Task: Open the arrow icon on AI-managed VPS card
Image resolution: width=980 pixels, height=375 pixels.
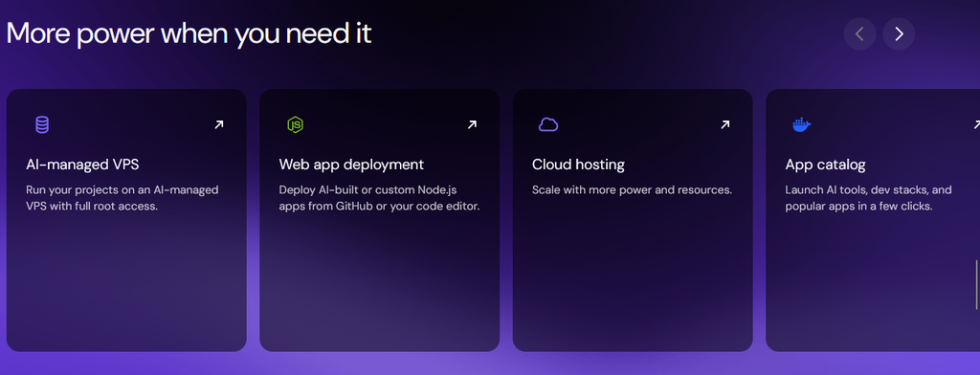Action: coord(219,125)
